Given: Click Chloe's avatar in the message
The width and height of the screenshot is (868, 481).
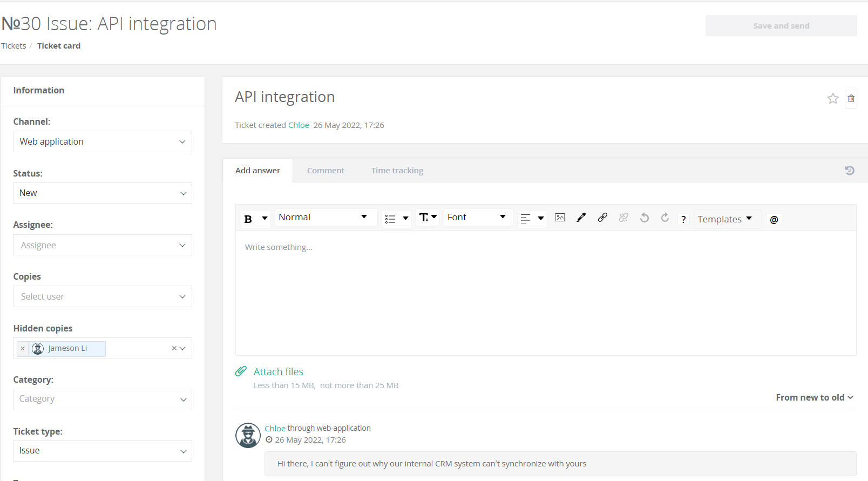Looking at the screenshot, I should pyautogui.click(x=248, y=435).
